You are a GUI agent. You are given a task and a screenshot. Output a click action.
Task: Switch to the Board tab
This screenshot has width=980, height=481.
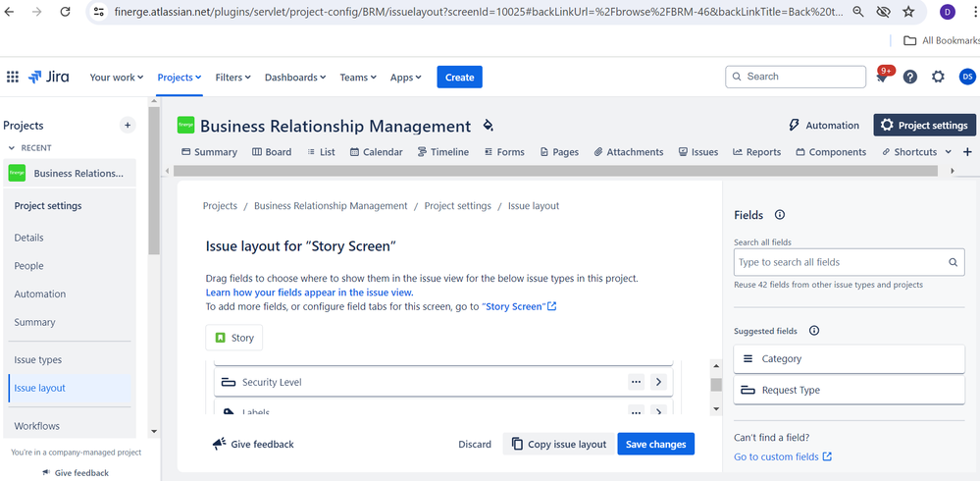272,152
